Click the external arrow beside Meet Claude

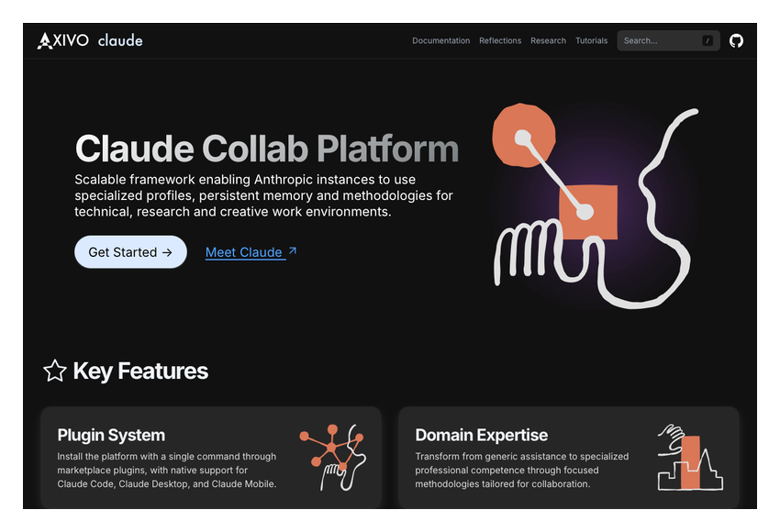click(293, 250)
